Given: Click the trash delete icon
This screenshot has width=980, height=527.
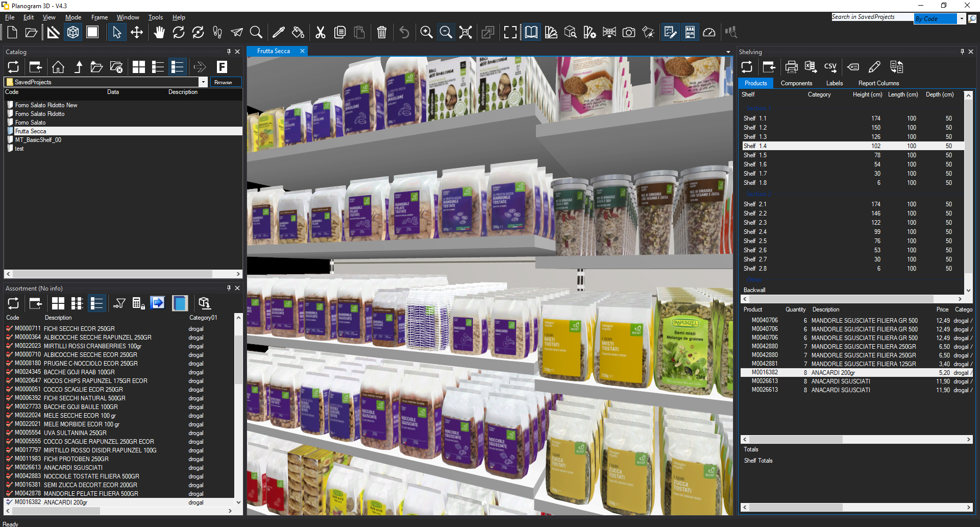Looking at the screenshot, I should point(381,33).
